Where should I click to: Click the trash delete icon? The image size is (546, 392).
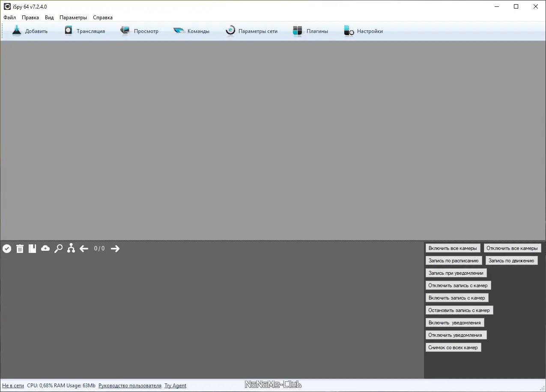coord(20,249)
